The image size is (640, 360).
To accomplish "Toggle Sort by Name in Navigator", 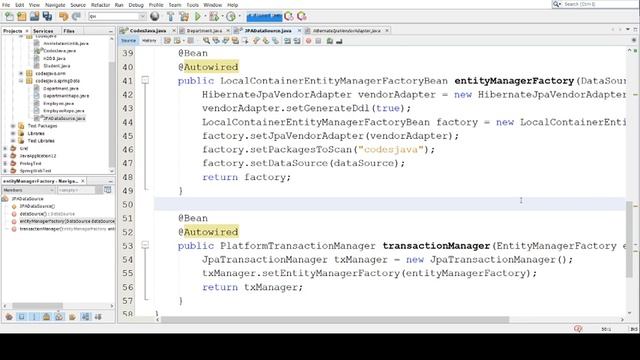I will coord(85,317).
